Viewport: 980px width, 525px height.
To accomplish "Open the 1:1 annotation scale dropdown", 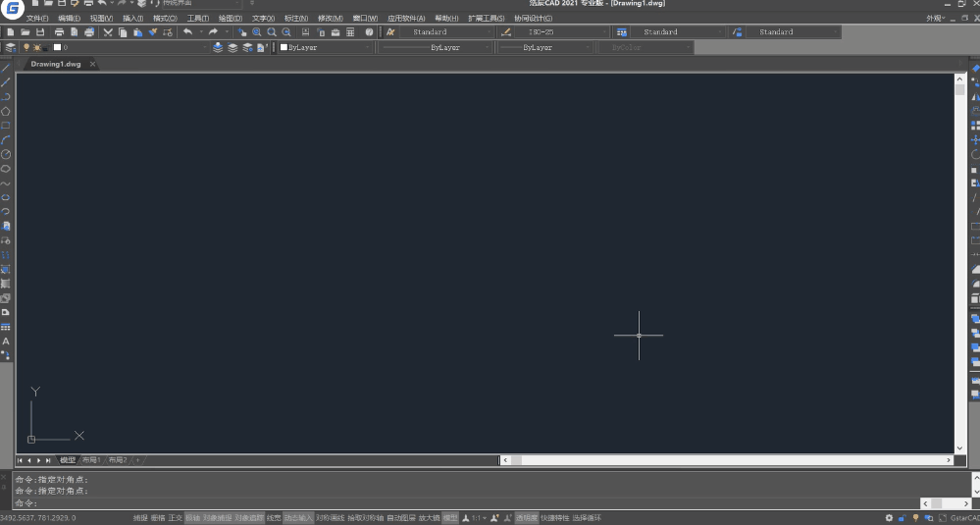I will coord(480,518).
